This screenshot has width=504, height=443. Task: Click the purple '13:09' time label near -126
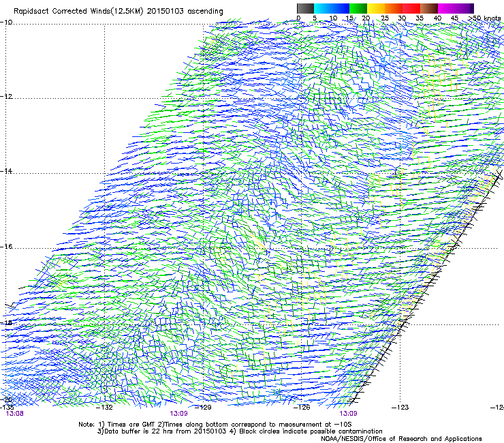[x=348, y=414]
